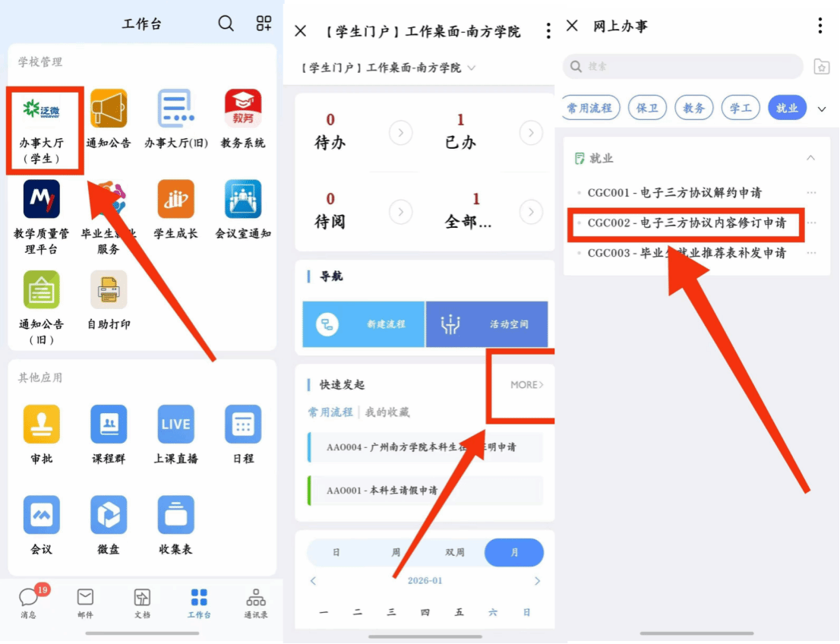This screenshot has width=840, height=644.
Task: Switch to the 消息 bottom tab
Action: (x=28, y=603)
